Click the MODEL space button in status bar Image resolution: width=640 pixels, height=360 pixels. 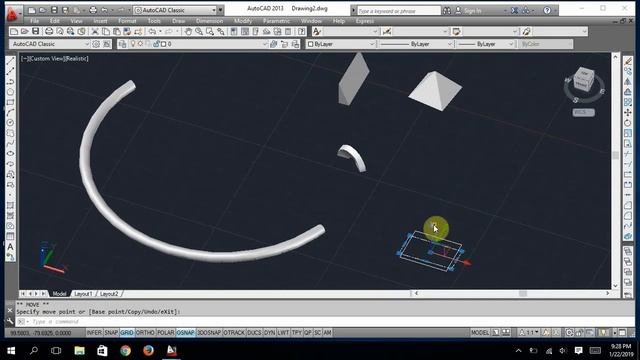point(480,333)
